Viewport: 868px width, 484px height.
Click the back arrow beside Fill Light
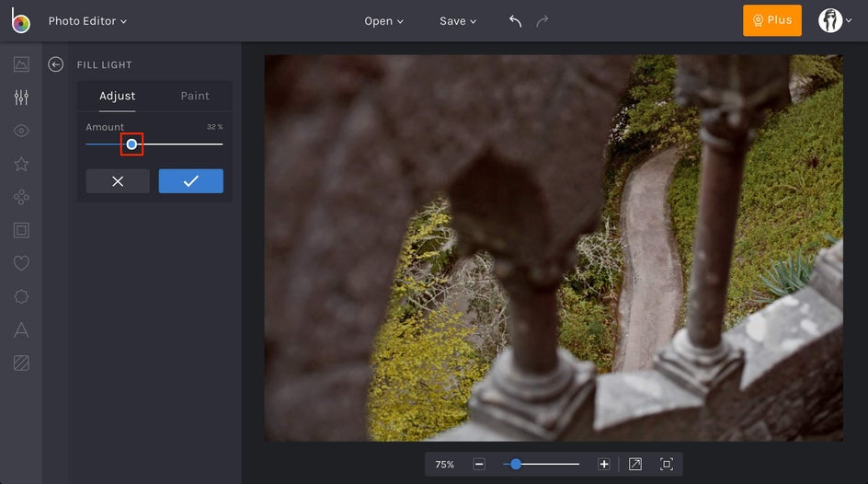point(56,64)
